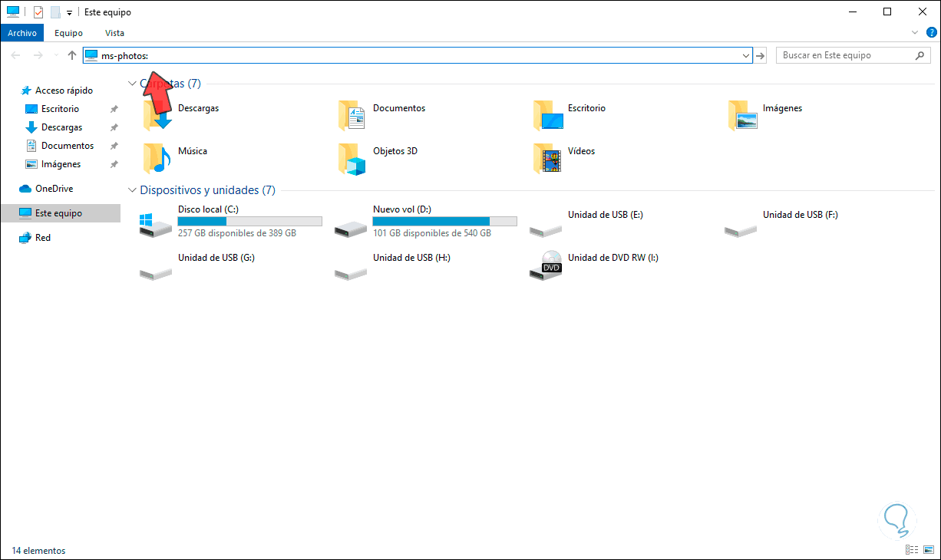Click the search magnifier icon
This screenshot has width=941, height=560.
pyautogui.click(x=920, y=55)
